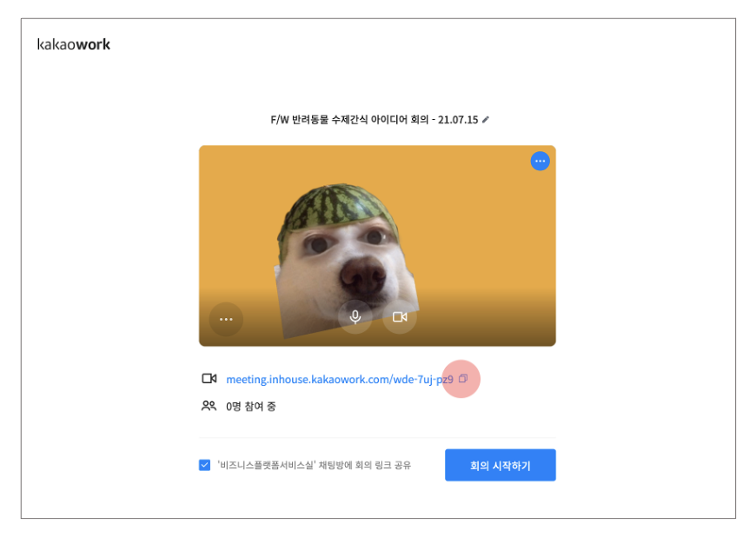
Task: Click the meeting title text
Action: pyautogui.click(x=375, y=120)
